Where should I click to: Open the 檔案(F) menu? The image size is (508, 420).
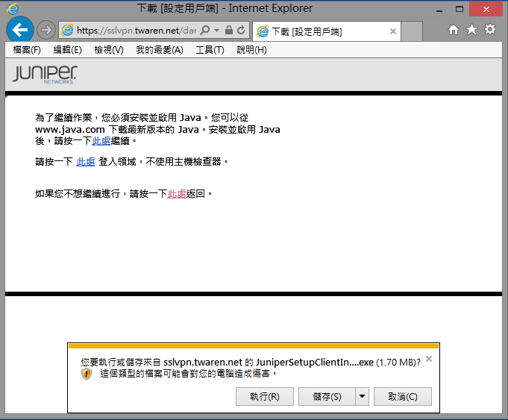point(27,50)
